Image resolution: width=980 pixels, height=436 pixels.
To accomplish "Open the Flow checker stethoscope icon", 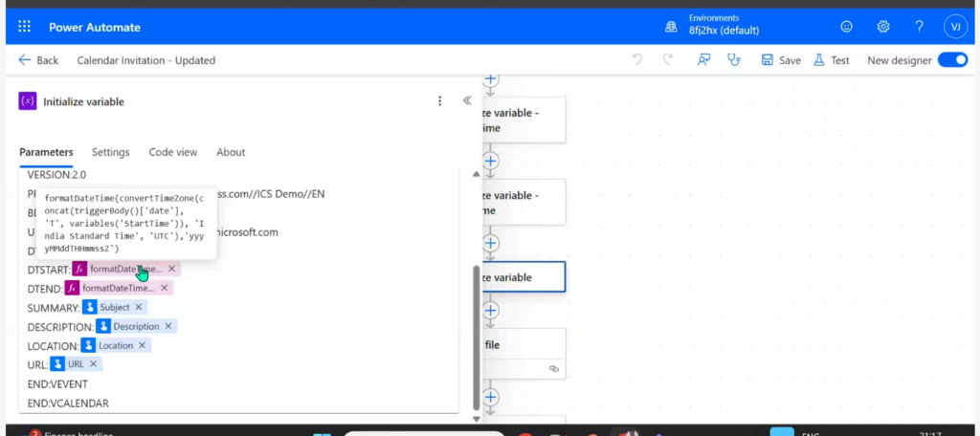I will pos(734,60).
